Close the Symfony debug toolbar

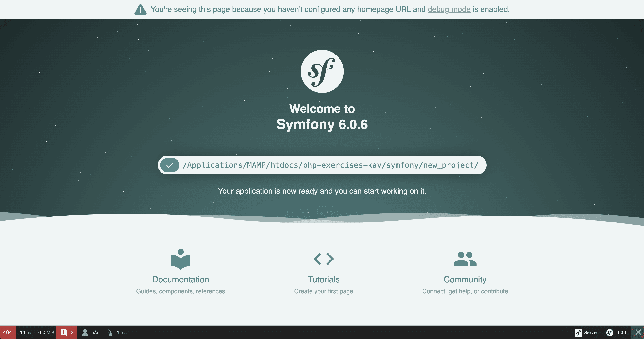[x=638, y=332]
